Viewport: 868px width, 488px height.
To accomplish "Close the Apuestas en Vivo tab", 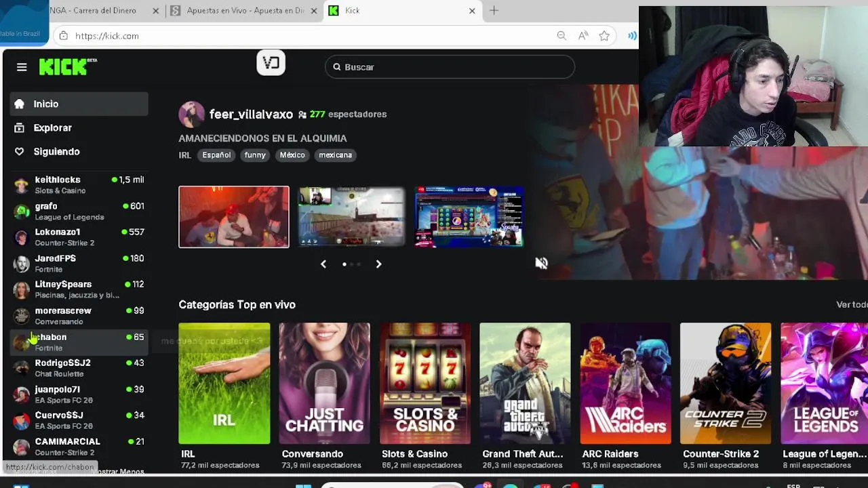I will click(x=314, y=11).
